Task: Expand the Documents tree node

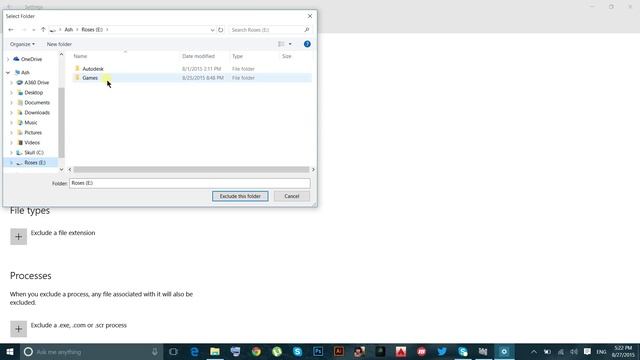Action: coord(11,102)
